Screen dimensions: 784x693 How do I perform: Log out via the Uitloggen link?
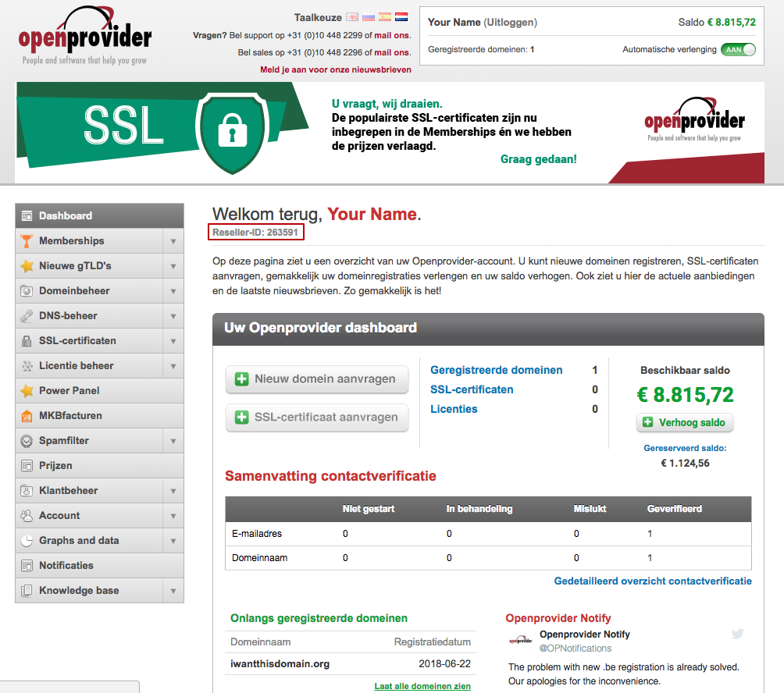pos(510,22)
